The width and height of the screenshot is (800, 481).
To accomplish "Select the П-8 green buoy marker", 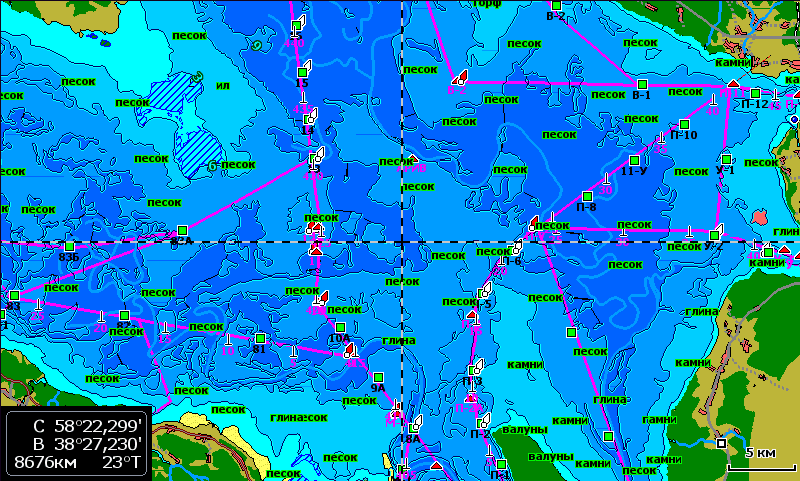I will (x=587, y=196).
